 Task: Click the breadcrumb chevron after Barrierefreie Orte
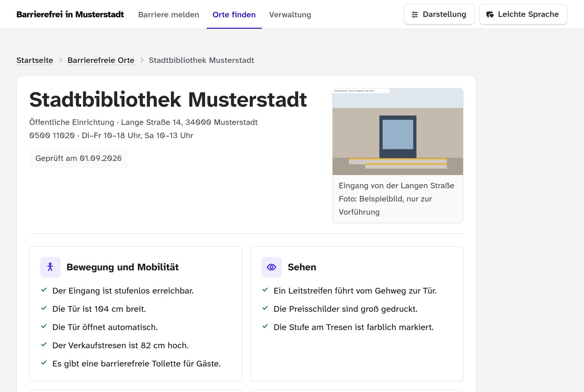(x=142, y=60)
